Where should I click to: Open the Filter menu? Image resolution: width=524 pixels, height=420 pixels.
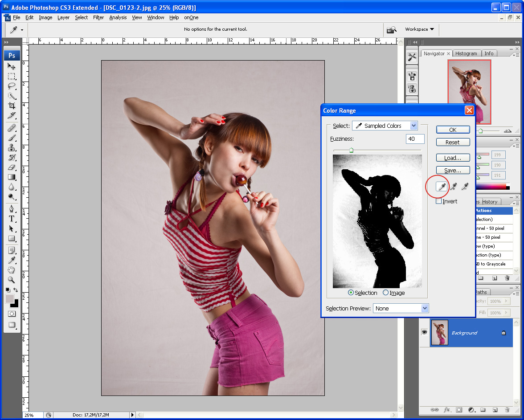pyautogui.click(x=98, y=17)
